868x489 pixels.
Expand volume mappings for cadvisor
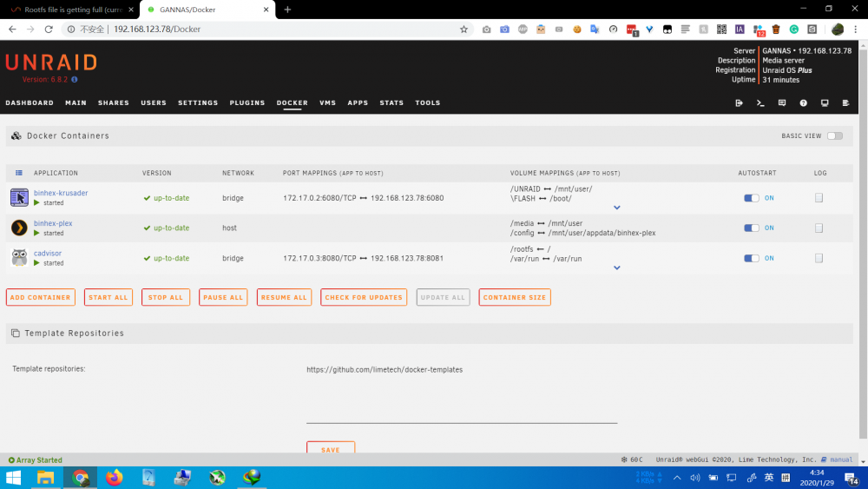click(616, 268)
